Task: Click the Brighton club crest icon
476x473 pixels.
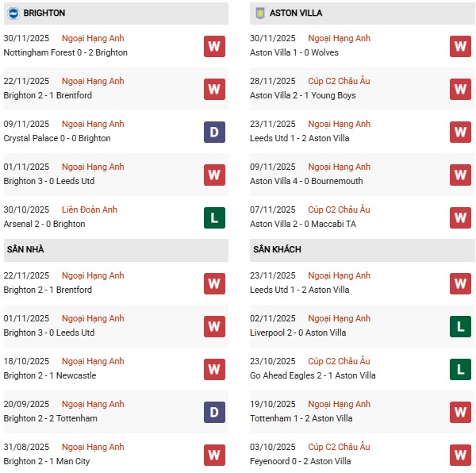Action: click(x=13, y=13)
